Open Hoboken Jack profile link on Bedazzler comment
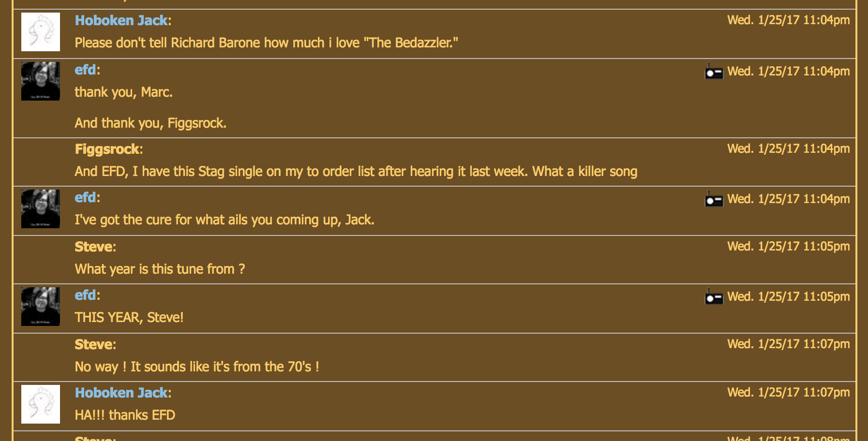 point(121,20)
